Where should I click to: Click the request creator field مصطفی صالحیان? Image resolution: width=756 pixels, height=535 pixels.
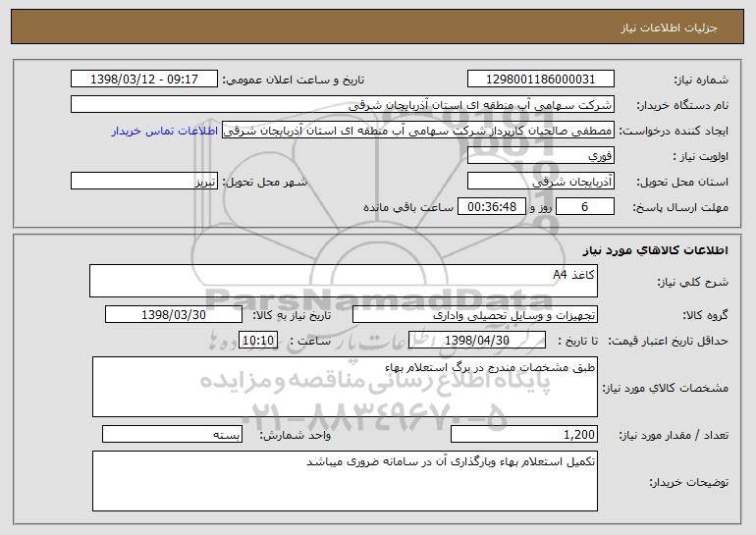click(418, 131)
